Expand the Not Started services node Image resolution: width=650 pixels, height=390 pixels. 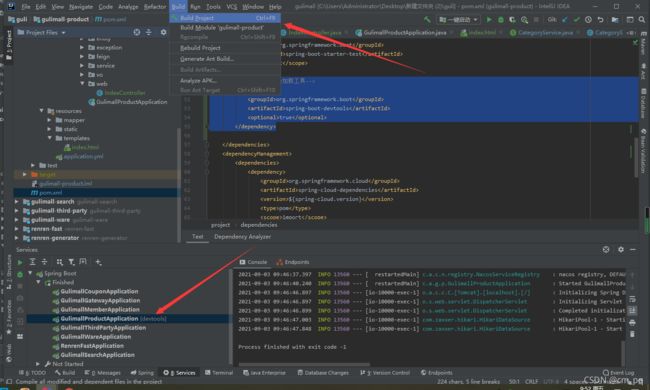tap(38, 364)
